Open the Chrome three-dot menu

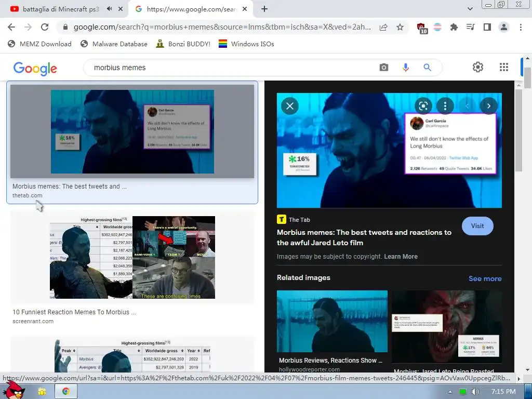(521, 27)
